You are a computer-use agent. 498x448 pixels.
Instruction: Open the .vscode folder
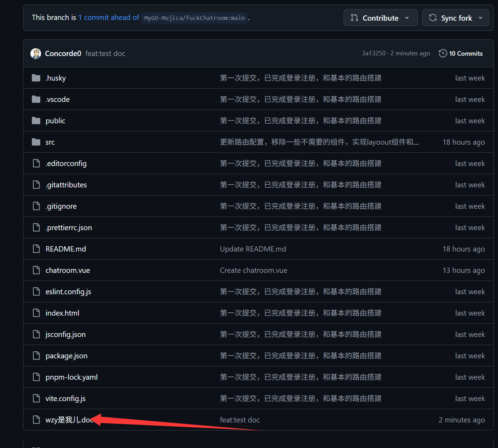pos(57,99)
